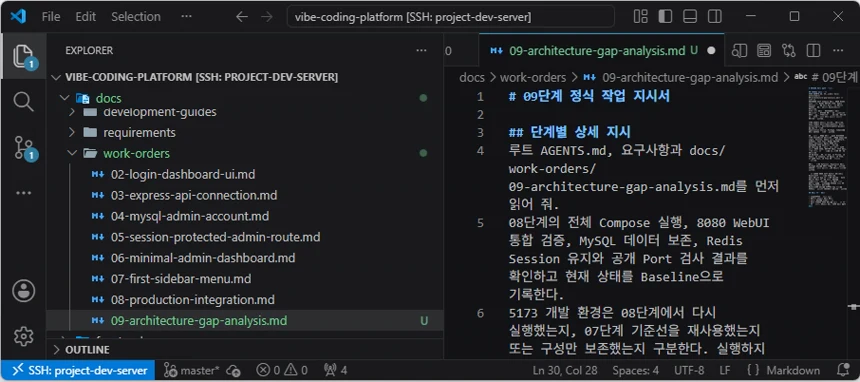Click the VS Code logo icon
This screenshot has width=860, height=382.
[x=18, y=16]
